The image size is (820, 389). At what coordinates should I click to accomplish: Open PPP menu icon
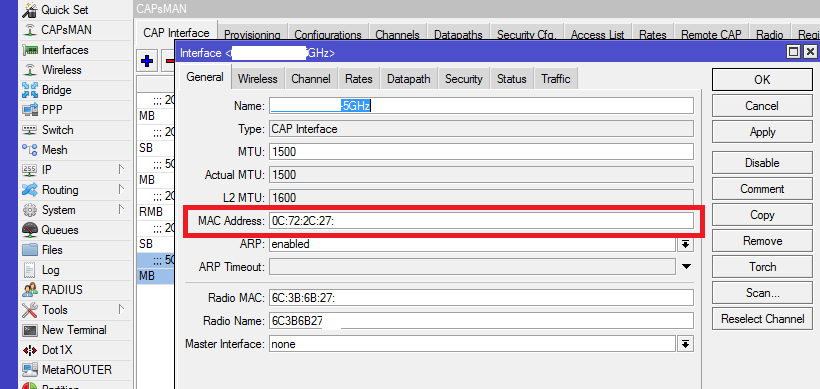30,110
